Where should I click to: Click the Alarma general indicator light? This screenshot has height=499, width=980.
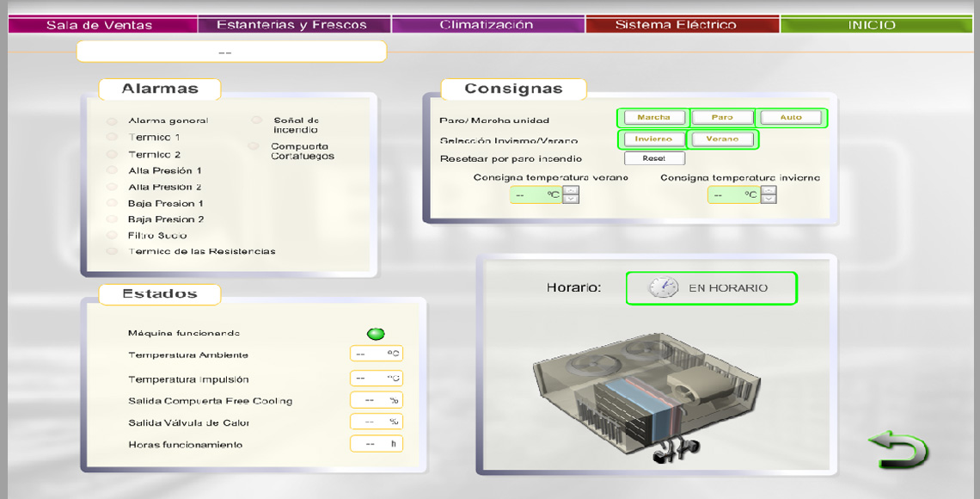[112, 120]
